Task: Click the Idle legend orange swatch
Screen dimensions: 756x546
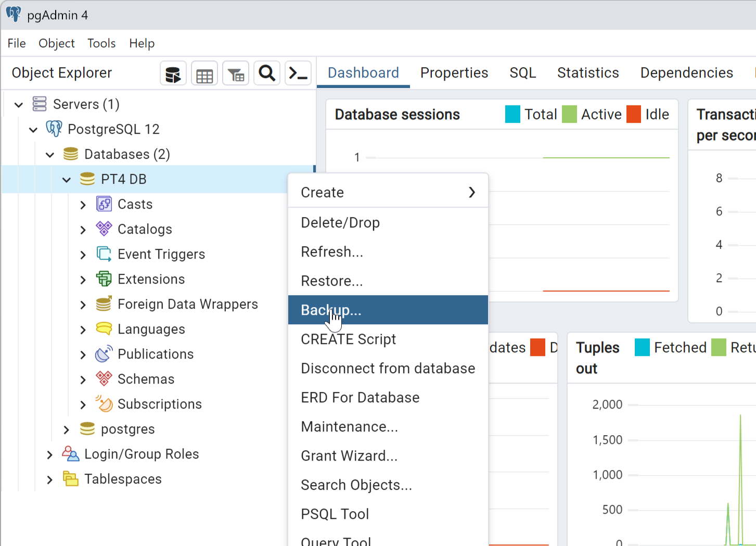Action: [634, 115]
